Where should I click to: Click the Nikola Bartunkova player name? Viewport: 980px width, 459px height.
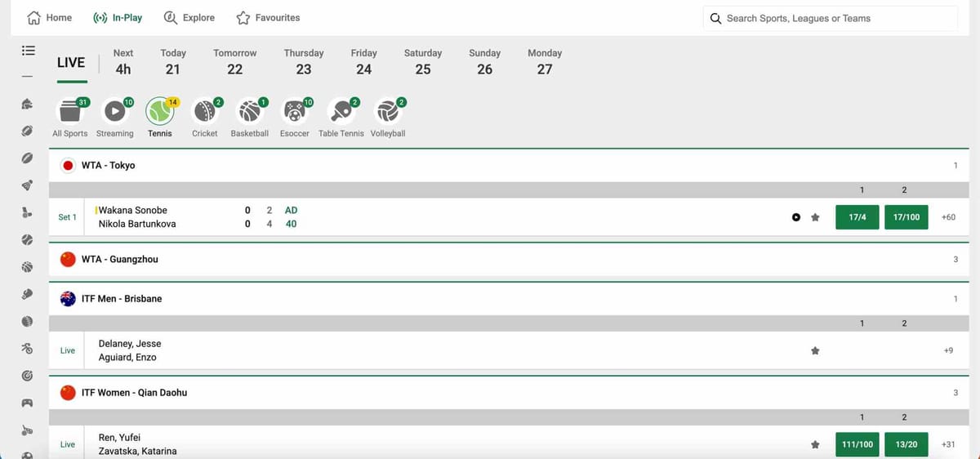pos(137,224)
